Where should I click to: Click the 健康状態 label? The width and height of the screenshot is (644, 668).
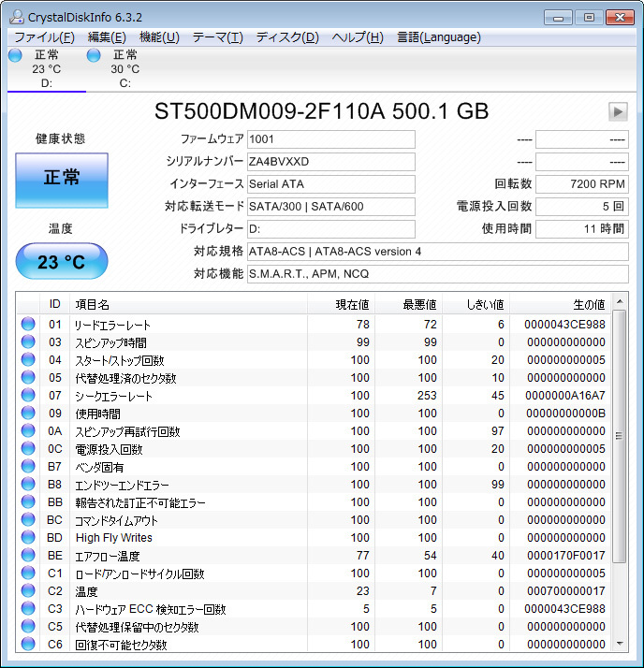click(x=60, y=138)
